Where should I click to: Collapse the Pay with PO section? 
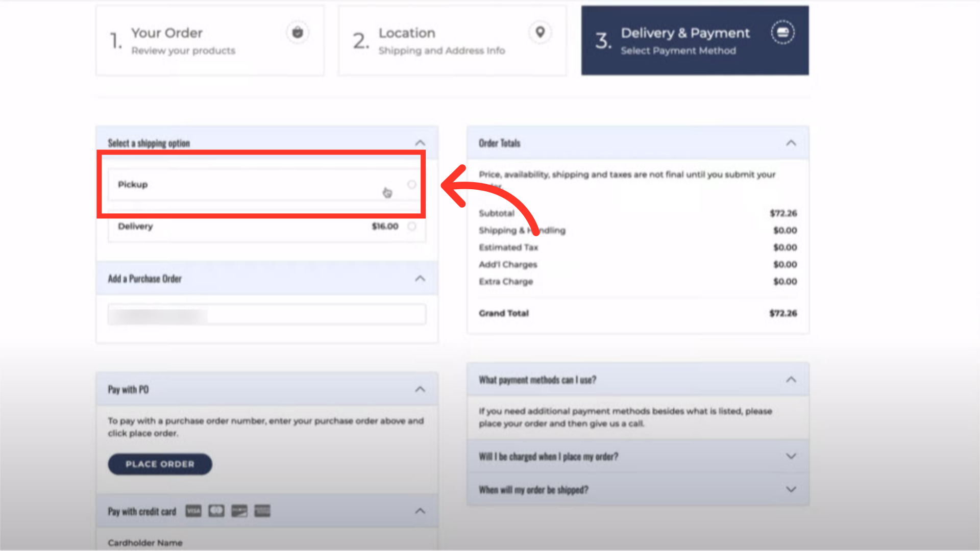[420, 389]
